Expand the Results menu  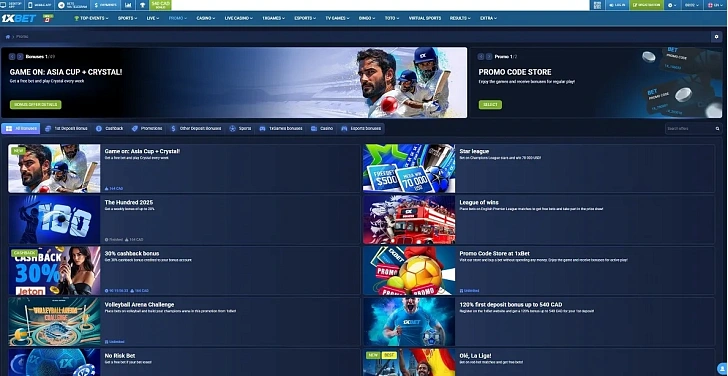pyautogui.click(x=460, y=18)
